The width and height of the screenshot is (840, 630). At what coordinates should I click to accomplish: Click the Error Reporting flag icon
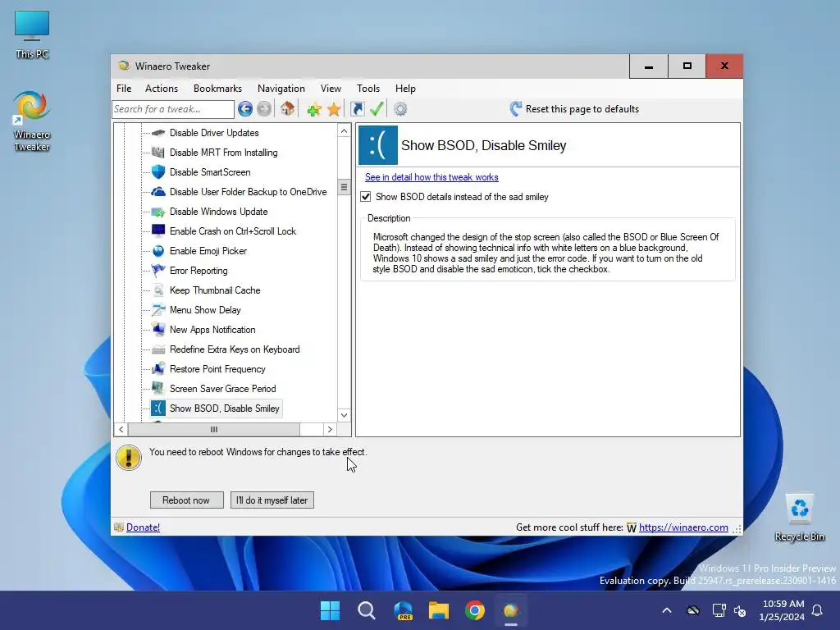pos(158,271)
